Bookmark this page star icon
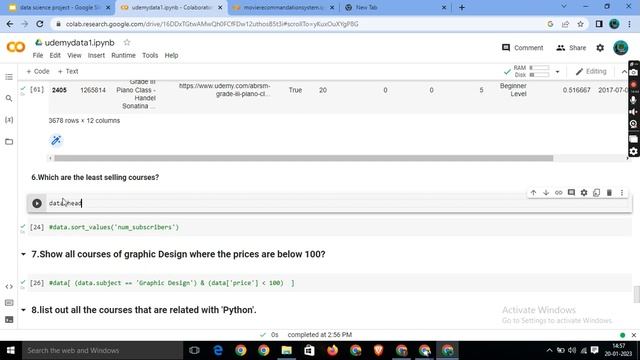 580,24
